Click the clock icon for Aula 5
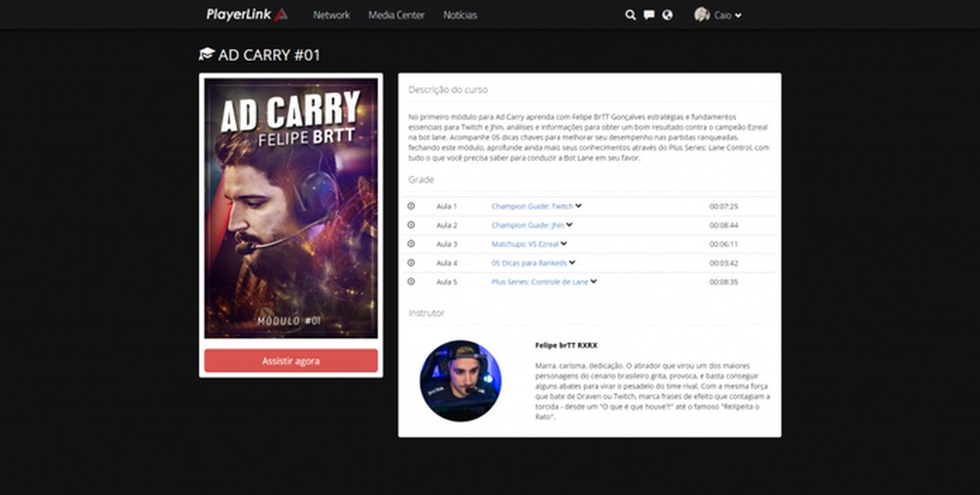 411,281
